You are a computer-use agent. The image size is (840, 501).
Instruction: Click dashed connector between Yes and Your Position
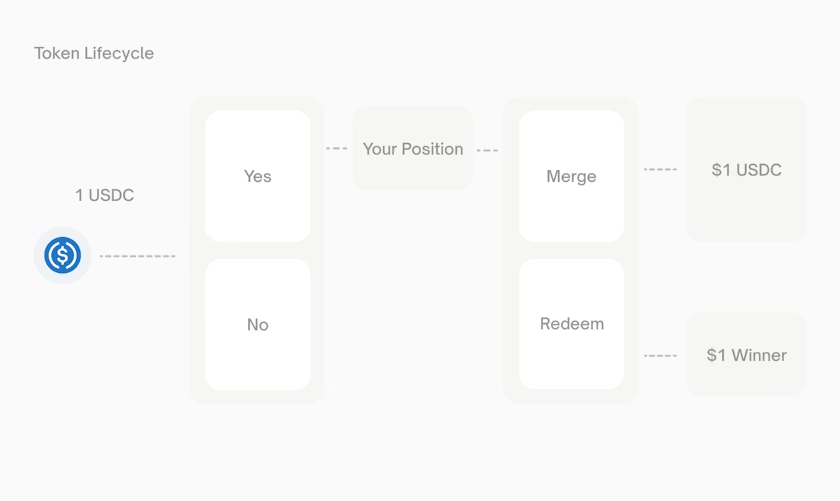click(x=336, y=149)
